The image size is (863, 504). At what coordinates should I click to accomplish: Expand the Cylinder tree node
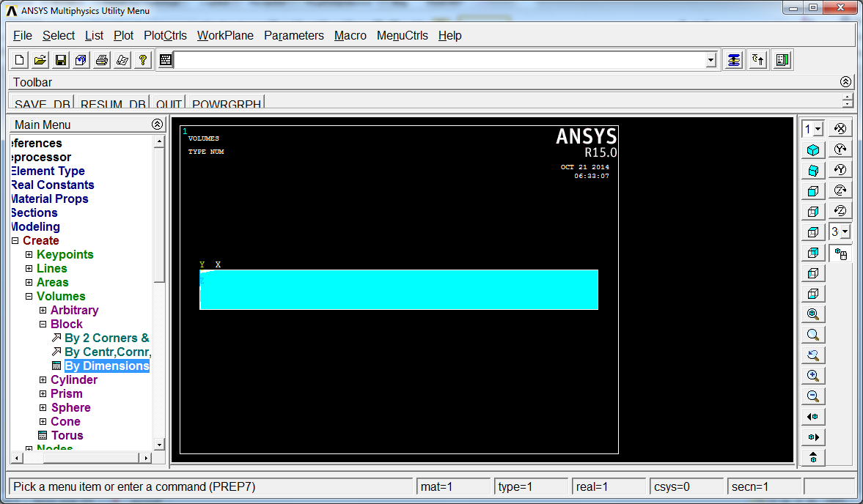[x=43, y=379]
